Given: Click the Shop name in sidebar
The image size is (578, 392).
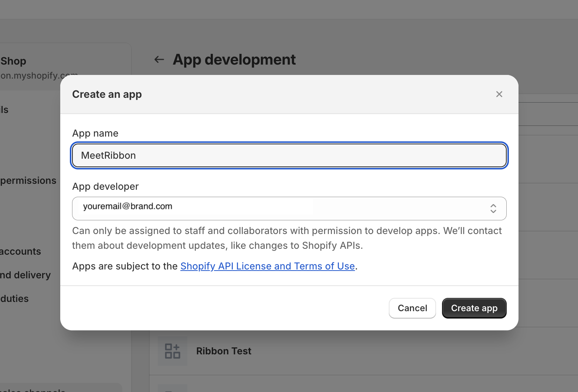Looking at the screenshot, I should [x=13, y=61].
